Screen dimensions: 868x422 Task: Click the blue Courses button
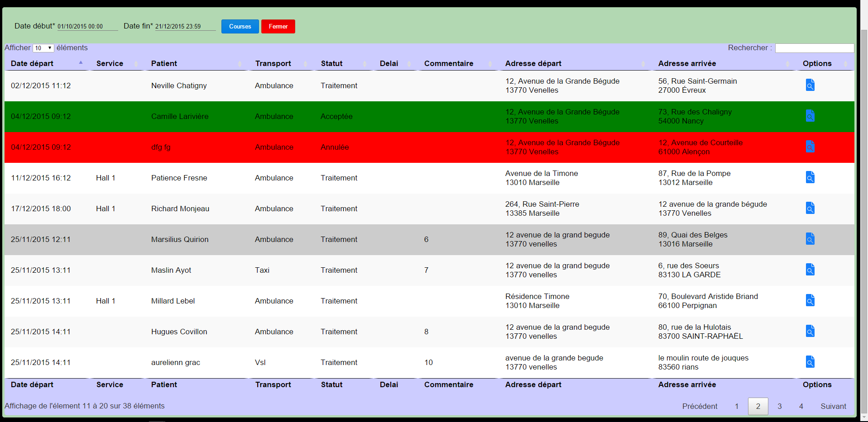pyautogui.click(x=240, y=26)
